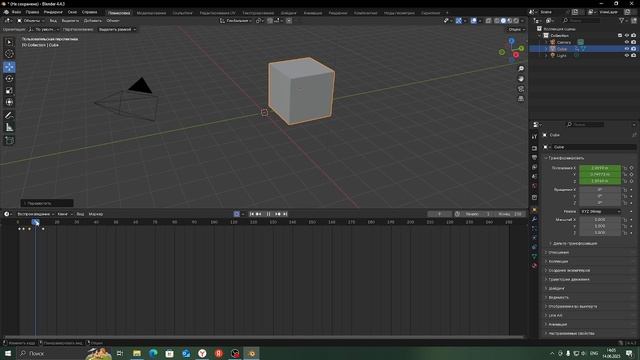Expand the Cube row in outliner
Screen dimensions: 640x360
click(x=546, y=49)
